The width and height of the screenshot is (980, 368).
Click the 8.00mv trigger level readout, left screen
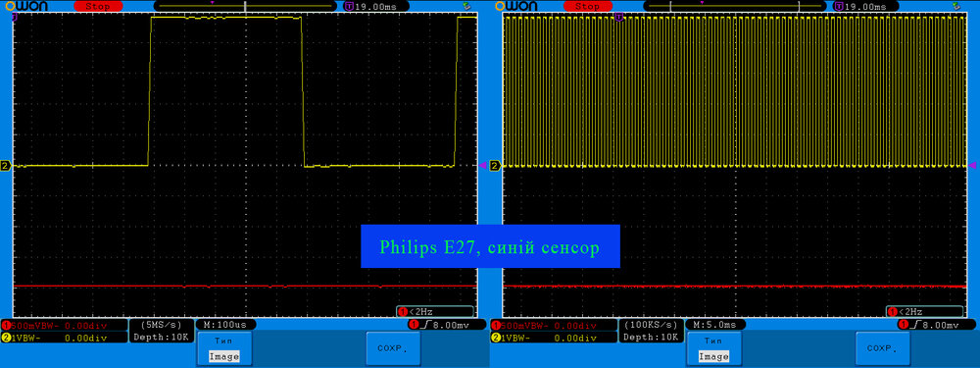pyautogui.click(x=451, y=326)
